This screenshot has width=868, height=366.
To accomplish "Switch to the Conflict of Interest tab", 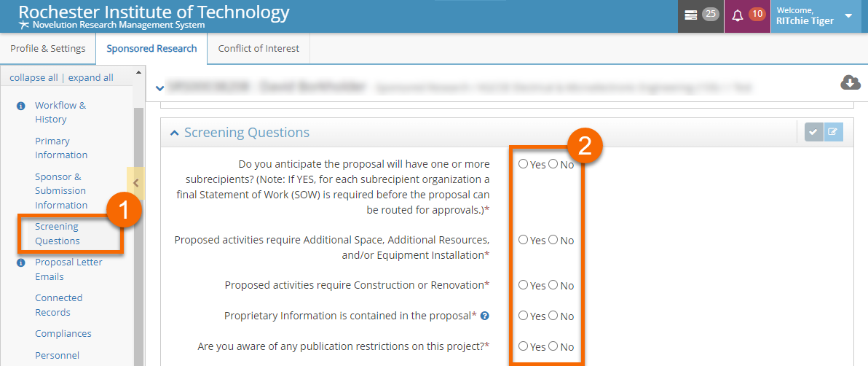I will click(x=259, y=49).
